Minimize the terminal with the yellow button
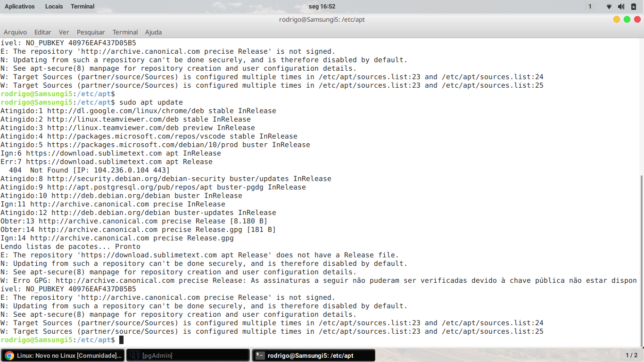 [617, 19]
